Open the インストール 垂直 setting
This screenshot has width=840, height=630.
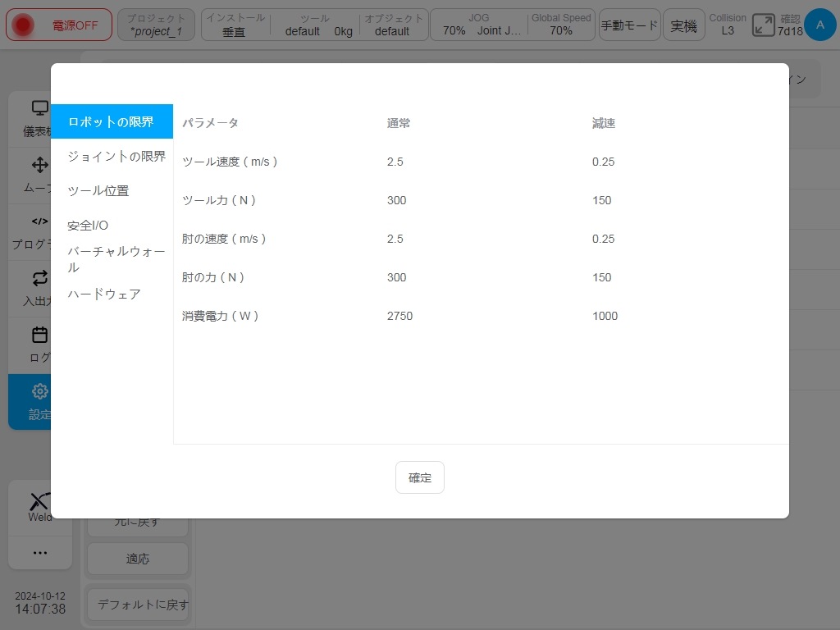click(x=235, y=25)
